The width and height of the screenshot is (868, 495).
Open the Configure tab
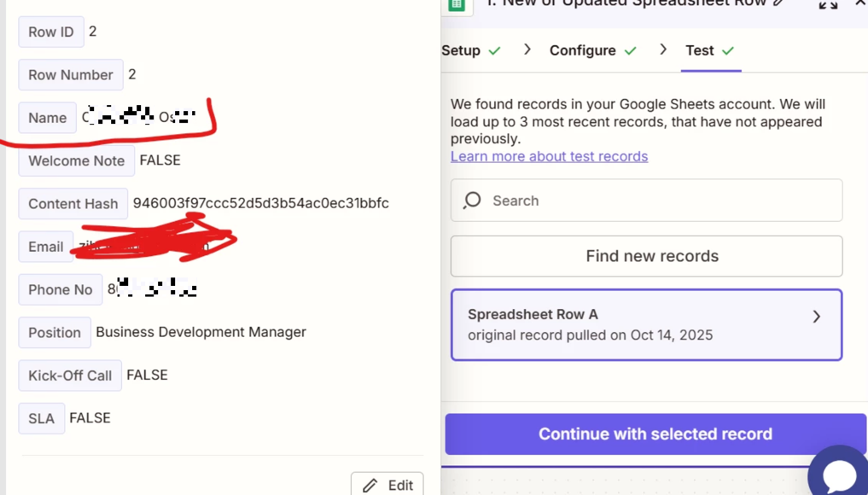pyautogui.click(x=582, y=50)
